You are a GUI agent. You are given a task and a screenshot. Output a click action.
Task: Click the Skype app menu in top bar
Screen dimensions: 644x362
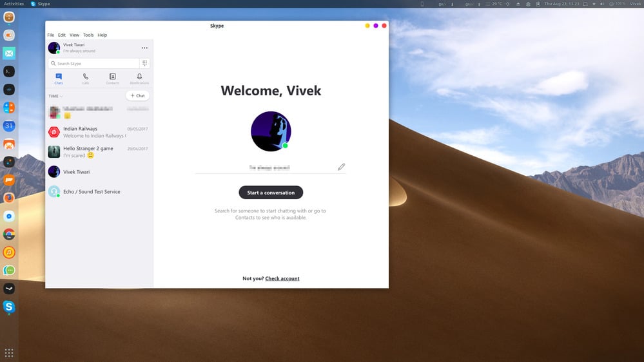pyautogui.click(x=40, y=4)
